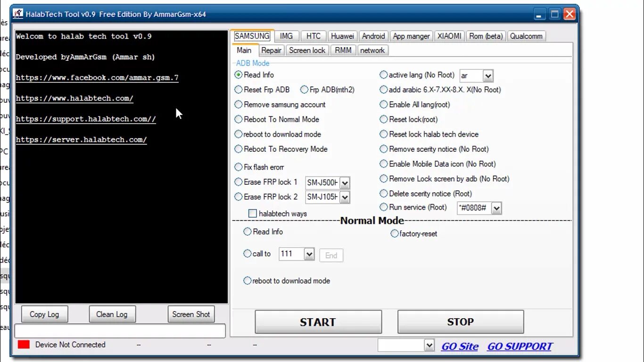
Task: Open the www.halabtech.com link in log
Action: tap(74, 99)
